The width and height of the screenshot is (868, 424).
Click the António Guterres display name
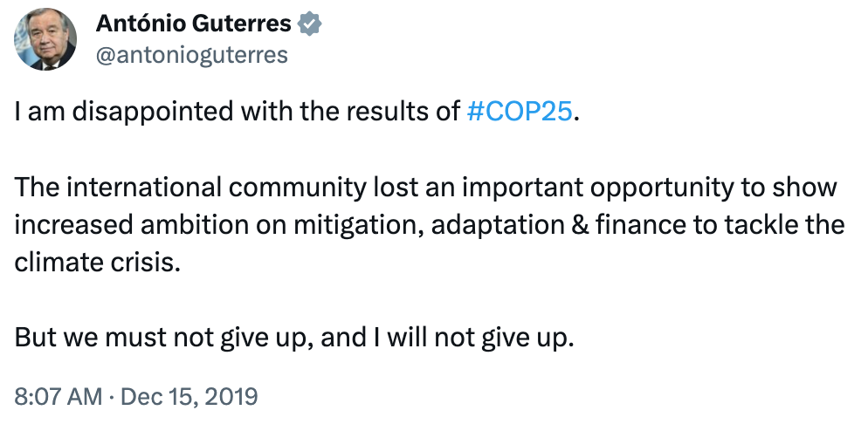tap(192, 24)
